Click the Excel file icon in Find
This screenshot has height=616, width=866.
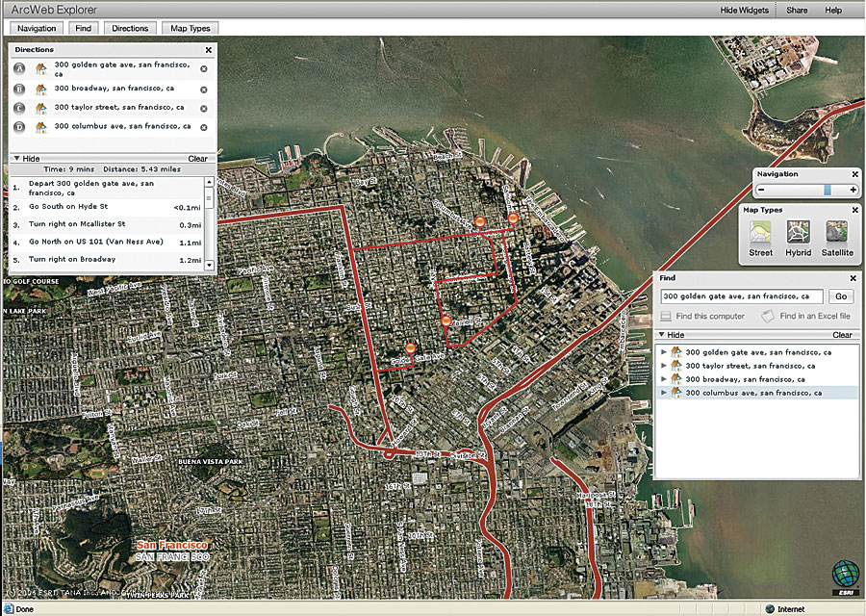[x=768, y=316]
